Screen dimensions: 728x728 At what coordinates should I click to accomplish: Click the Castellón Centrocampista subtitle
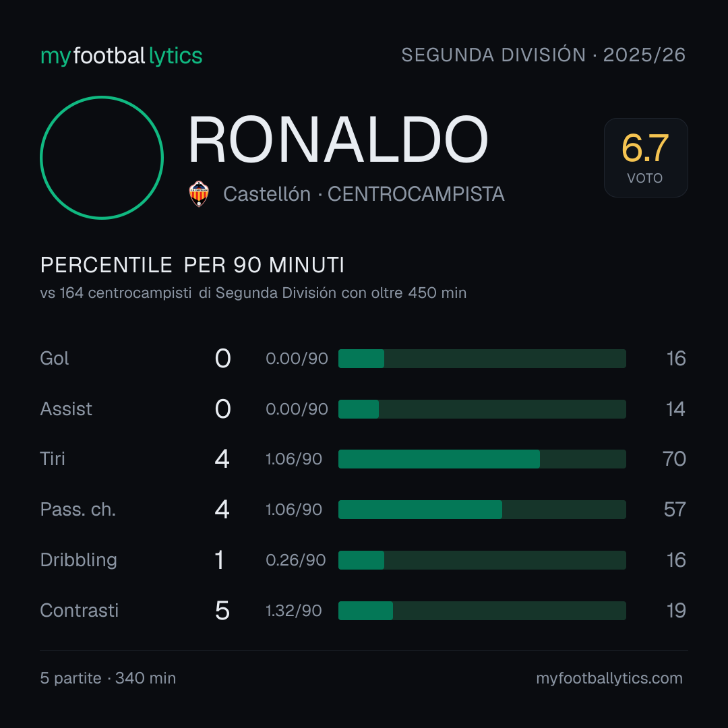click(363, 194)
